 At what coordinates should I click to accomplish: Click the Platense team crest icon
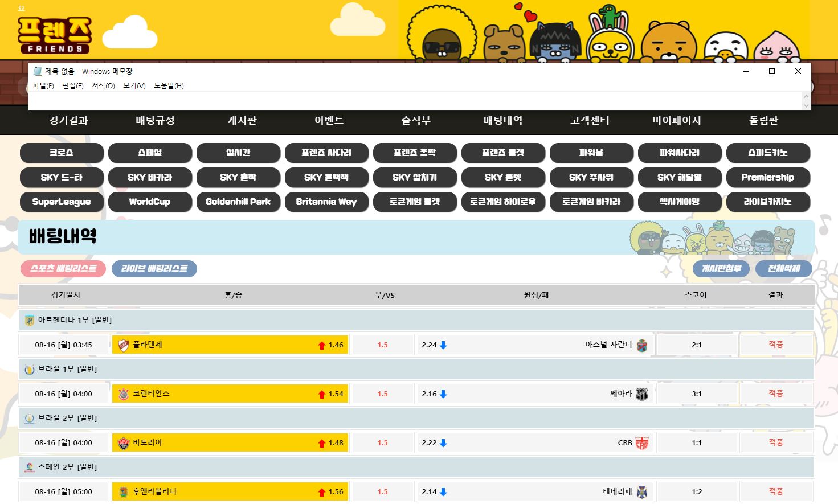coord(124,345)
